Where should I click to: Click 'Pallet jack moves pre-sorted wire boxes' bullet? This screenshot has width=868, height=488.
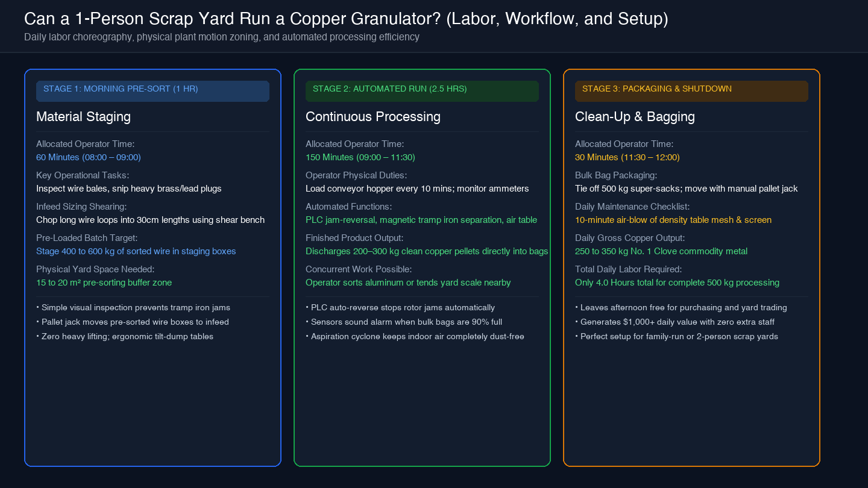pyautogui.click(x=133, y=322)
